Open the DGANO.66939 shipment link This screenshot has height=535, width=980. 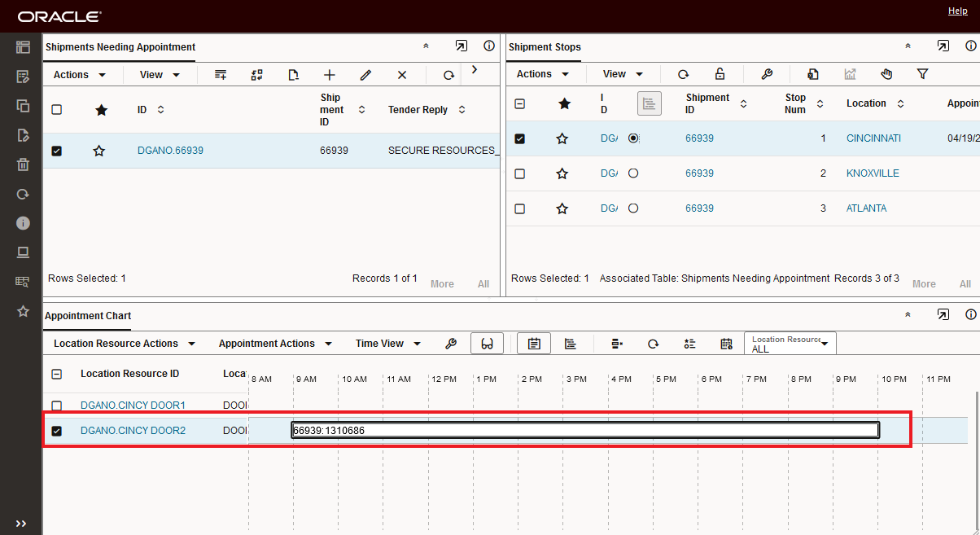(x=170, y=151)
